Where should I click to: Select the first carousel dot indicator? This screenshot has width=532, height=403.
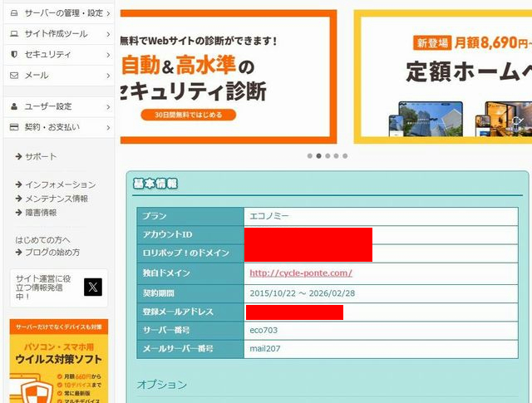coord(310,155)
